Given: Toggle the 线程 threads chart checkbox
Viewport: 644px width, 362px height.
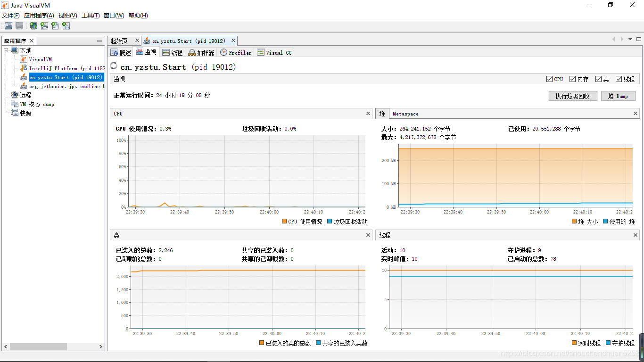Looking at the screenshot, I should coord(619,79).
